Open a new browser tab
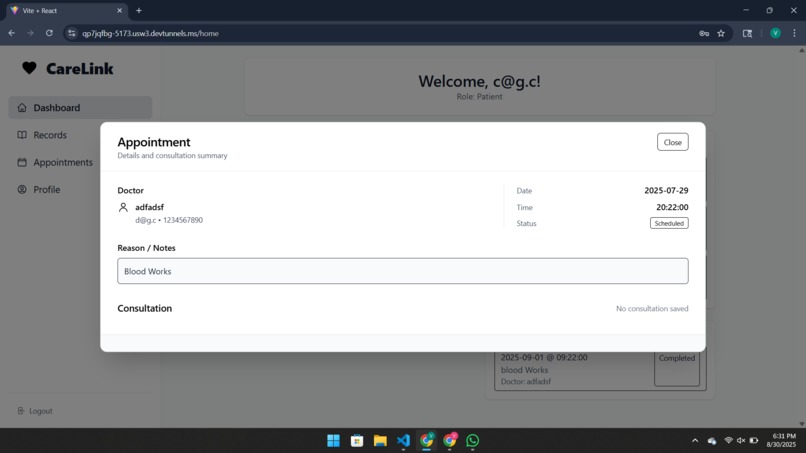 pos(139,10)
